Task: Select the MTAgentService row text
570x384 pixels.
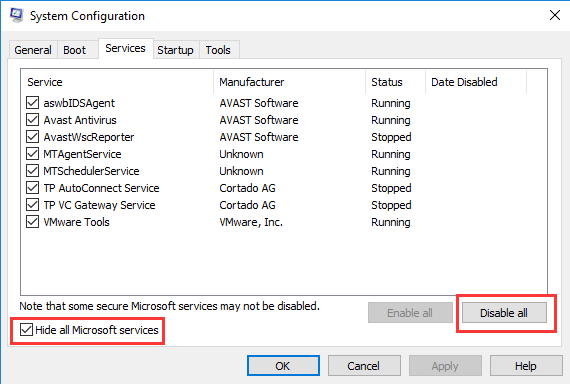Action: [82, 154]
